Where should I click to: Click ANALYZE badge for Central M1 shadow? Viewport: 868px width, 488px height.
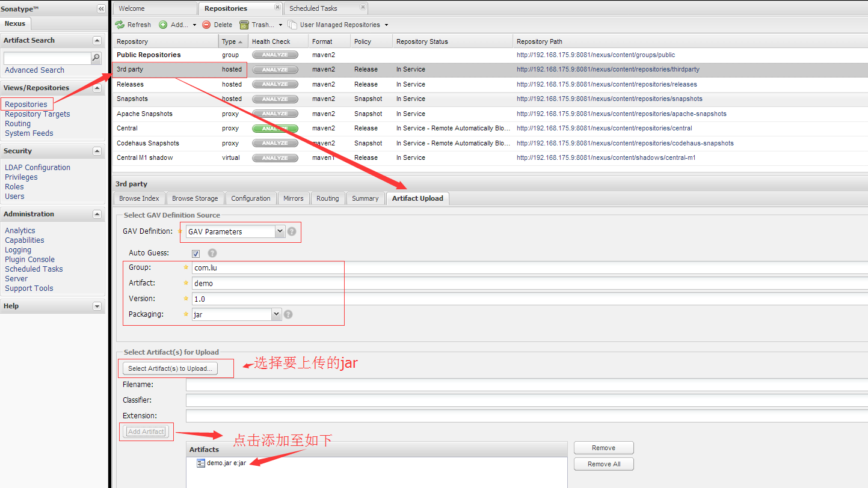pos(275,158)
